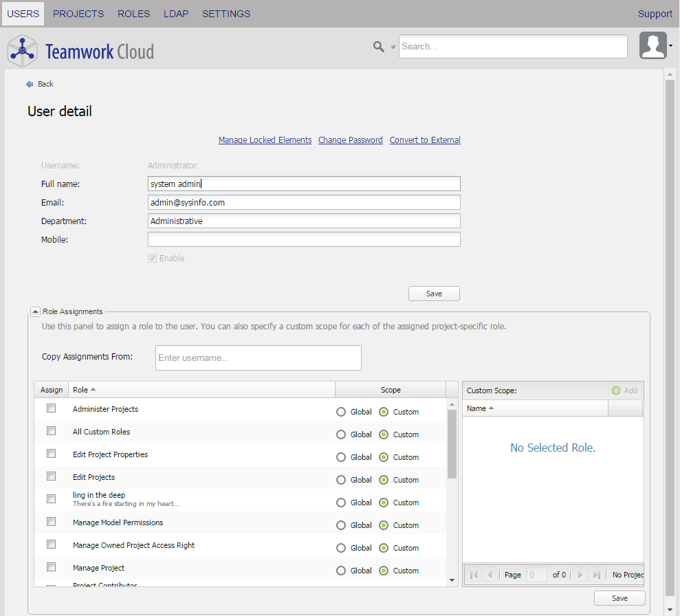Go to last page in Custom Scope pager

[x=596, y=575]
